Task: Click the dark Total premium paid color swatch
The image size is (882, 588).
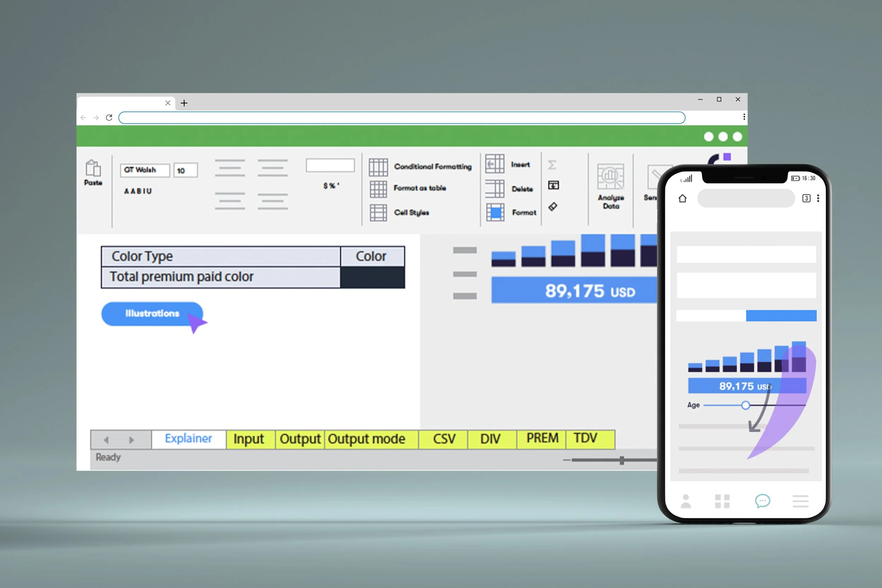Action: coord(372,277)
